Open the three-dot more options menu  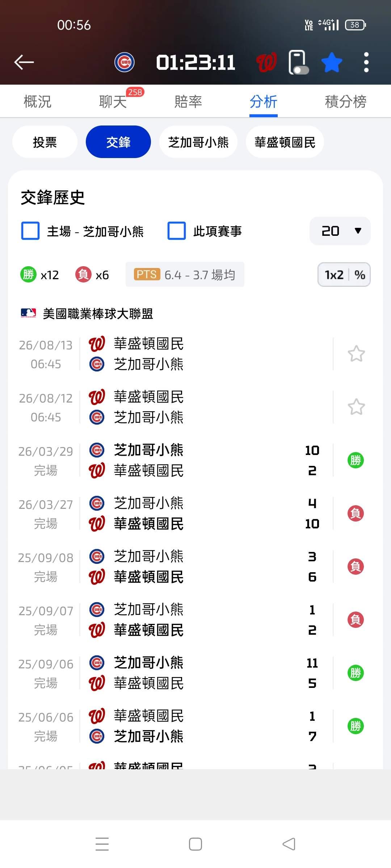click(x=366, y=62)
